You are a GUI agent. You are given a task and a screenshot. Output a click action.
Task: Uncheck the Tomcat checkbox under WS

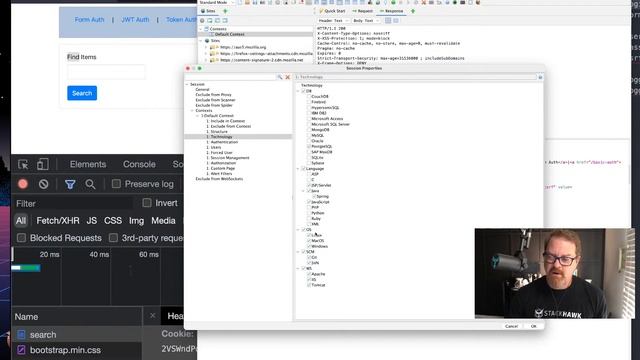point(309,285)
